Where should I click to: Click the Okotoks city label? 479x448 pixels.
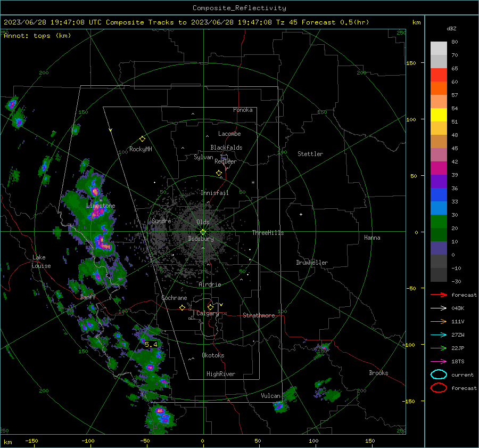[213, 355]
